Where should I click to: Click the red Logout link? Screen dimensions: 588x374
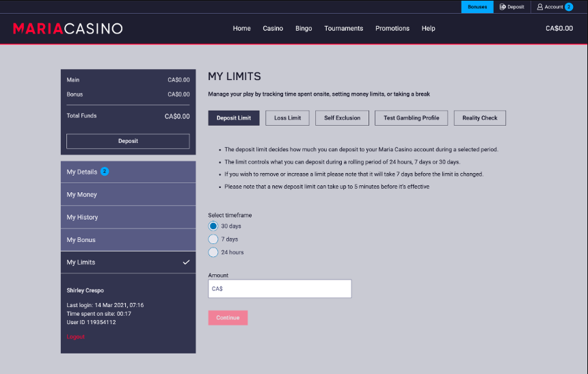(x=76, y=337)
